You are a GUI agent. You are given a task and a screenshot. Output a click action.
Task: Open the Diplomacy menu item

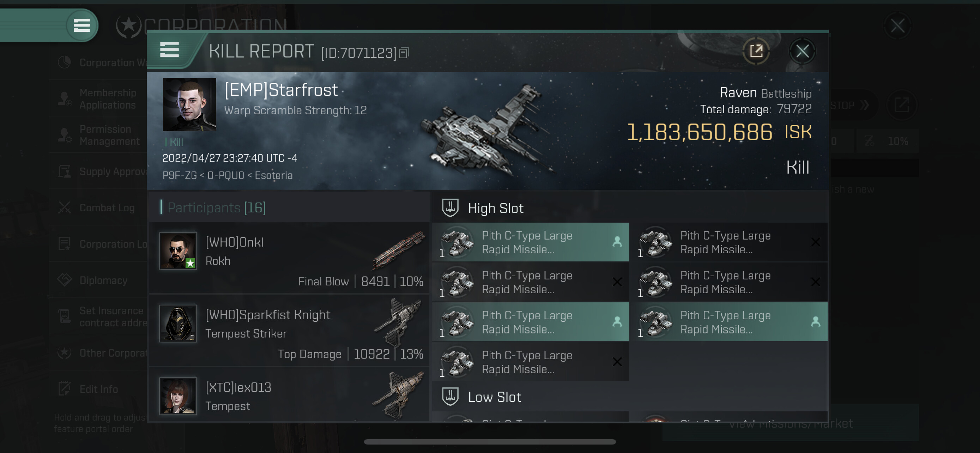(x=103, y=280)
